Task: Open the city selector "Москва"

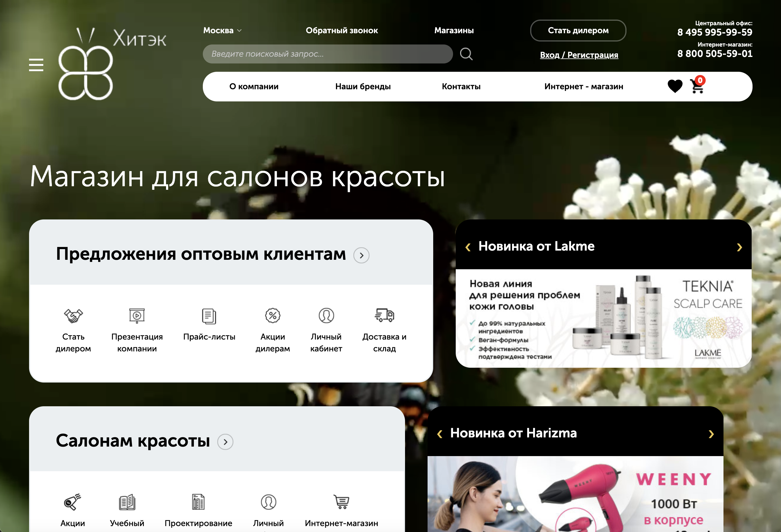Action: (x=223, y=30)
